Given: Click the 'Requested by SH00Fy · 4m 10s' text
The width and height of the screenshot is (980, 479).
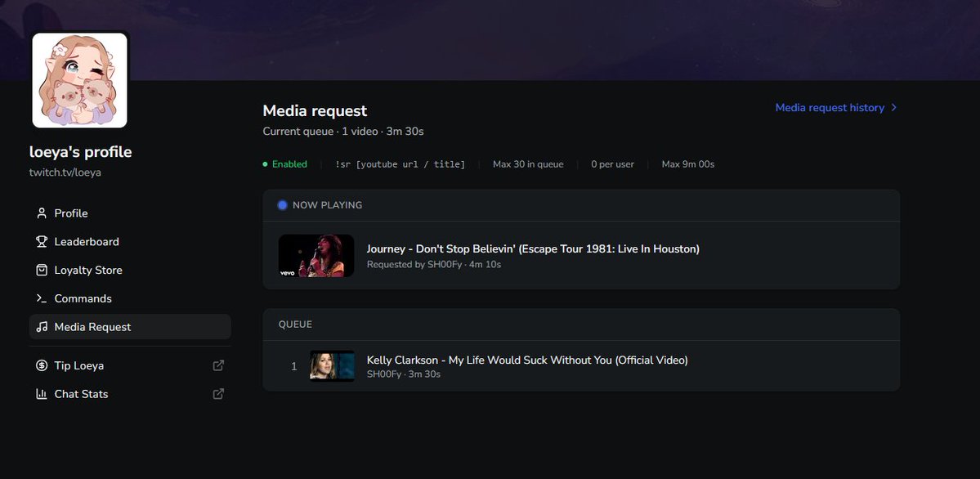Looking at the screenshot, I should pyautogui.click(x=434, y=265).
